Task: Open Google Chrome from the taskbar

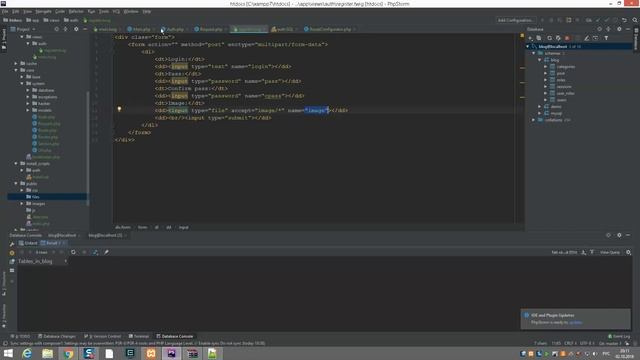Action: 68,353
